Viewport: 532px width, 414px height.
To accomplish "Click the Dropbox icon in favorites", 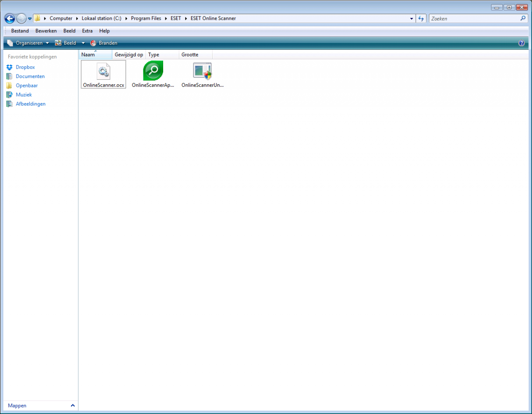I will coord(9,67).
